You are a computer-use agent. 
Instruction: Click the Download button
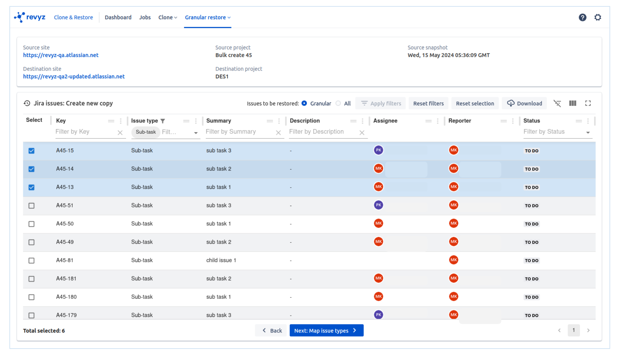524,104
